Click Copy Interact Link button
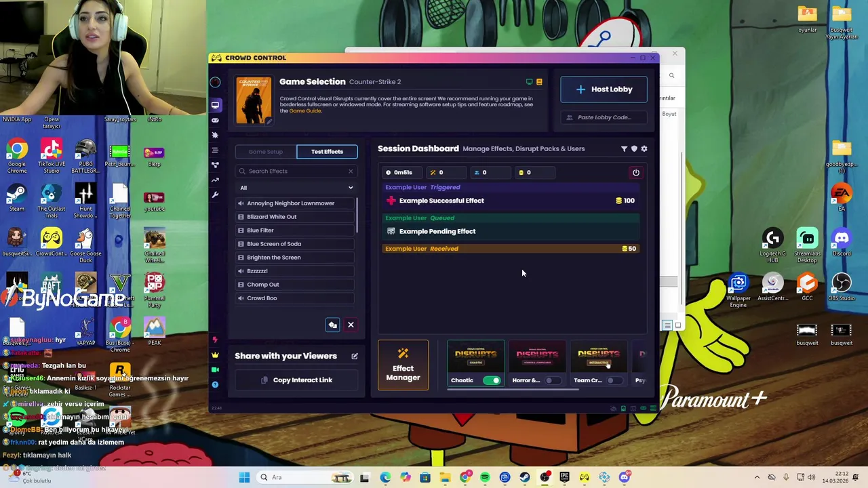The width and height of the screenshot is (868, 488). [296, 380]
